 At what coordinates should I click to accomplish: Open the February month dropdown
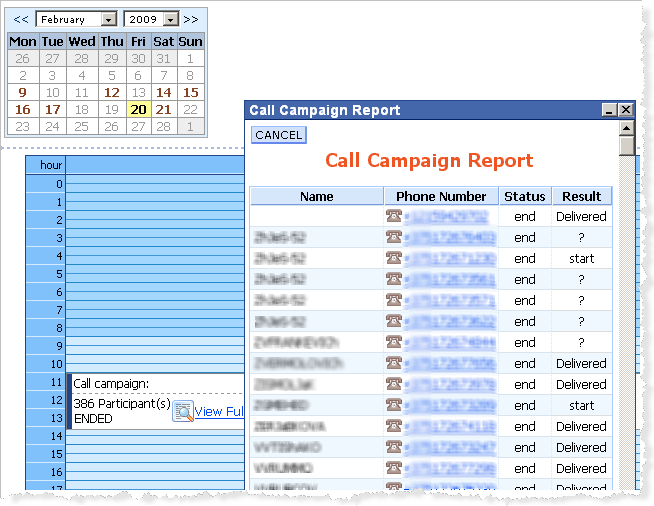pyautogui.click(x=108, y=19)
